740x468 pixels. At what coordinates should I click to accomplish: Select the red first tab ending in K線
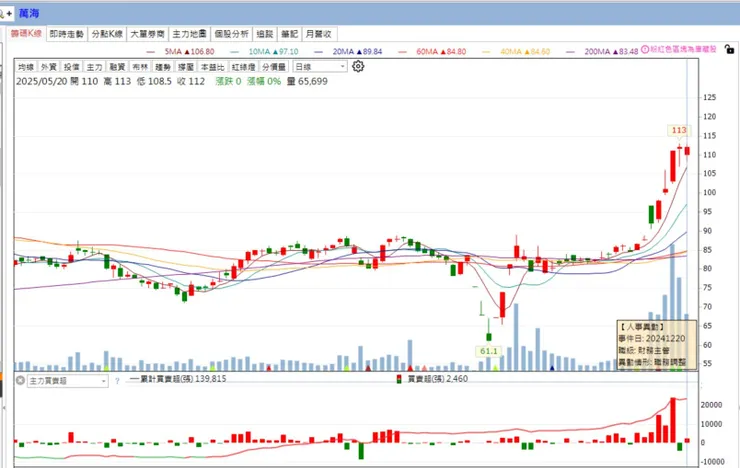click(x=26, y=33)
